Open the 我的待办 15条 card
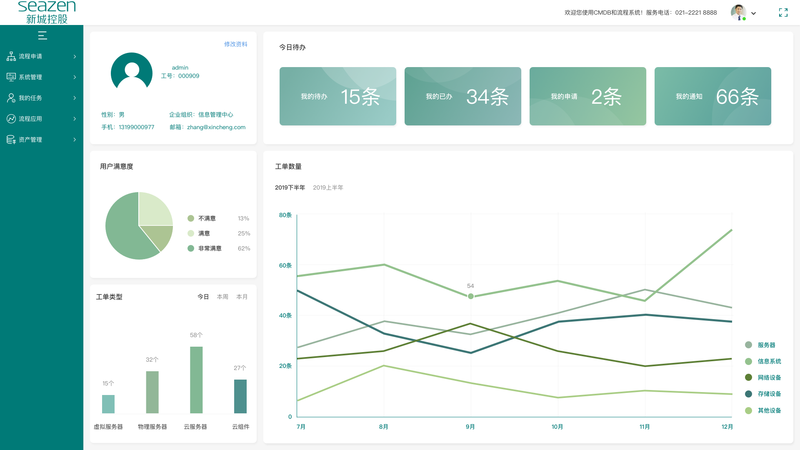This screenshot has width=800, height=450. click(x=338, y=96)
